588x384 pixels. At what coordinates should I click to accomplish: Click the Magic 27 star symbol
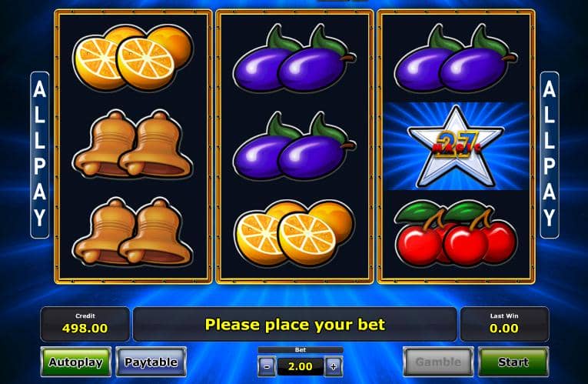pos(456,146)
